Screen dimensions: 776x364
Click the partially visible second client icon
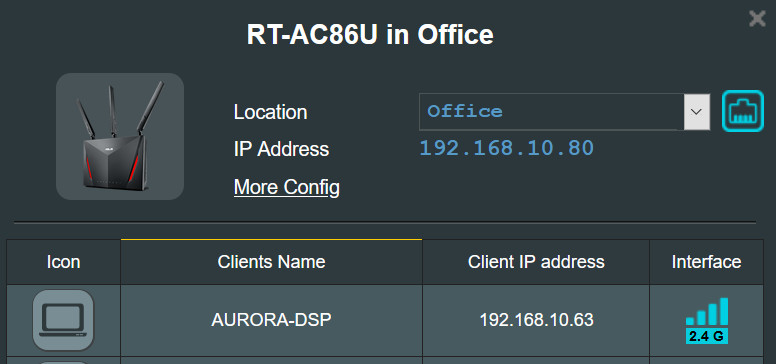[x=63, y=361]
